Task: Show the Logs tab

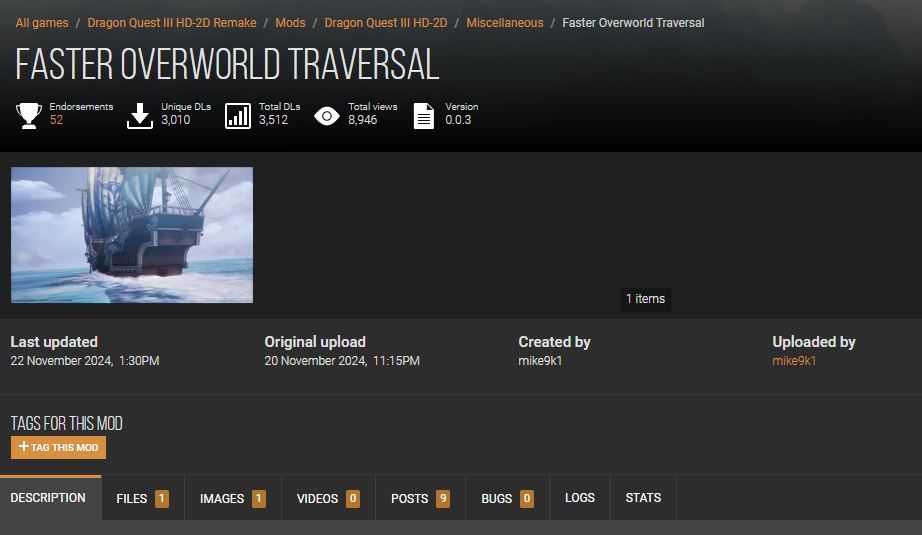Action: click(x=580, y=498)
